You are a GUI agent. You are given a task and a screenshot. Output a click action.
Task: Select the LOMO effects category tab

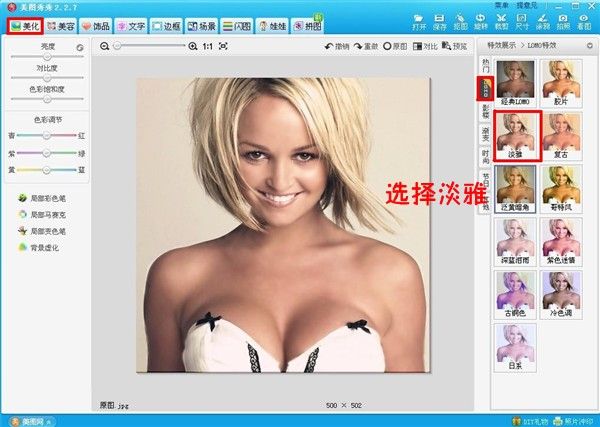(485, 88)
